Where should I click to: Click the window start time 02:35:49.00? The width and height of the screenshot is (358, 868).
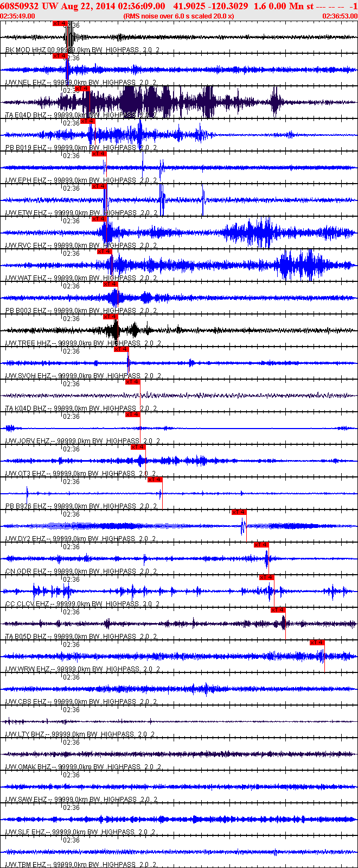coord(17,16)
